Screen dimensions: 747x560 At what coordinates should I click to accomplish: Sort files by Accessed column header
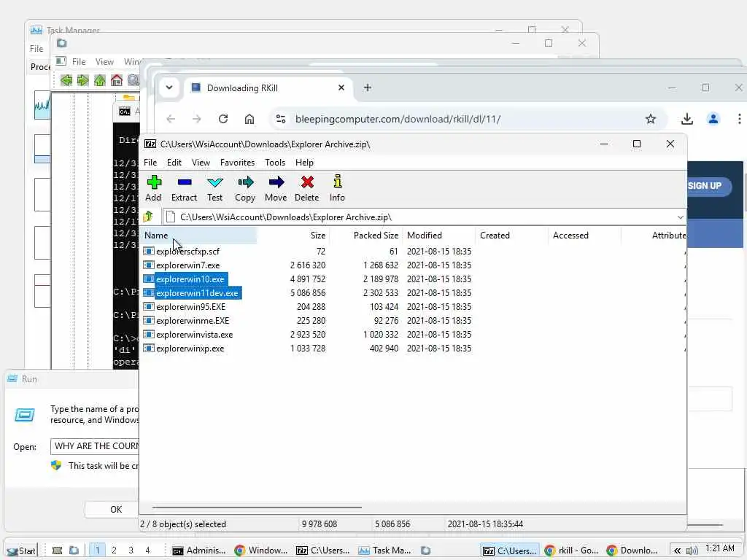pos(584,236)
